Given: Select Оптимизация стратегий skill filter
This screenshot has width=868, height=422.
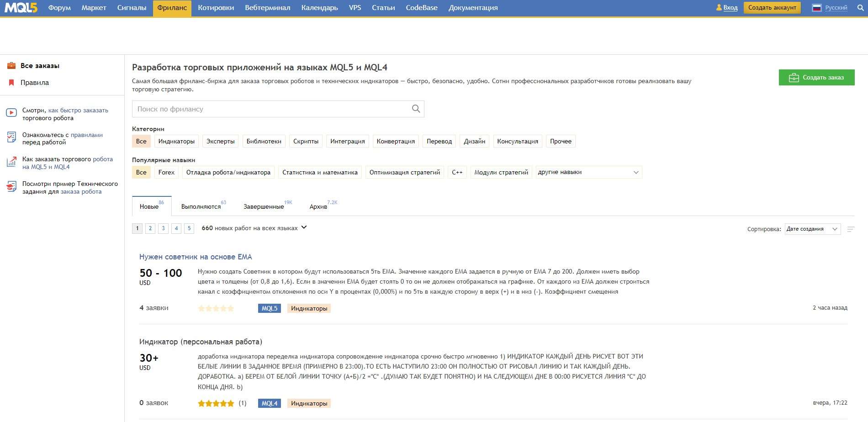Looking at the screenshot, I should tap(405, 172).
